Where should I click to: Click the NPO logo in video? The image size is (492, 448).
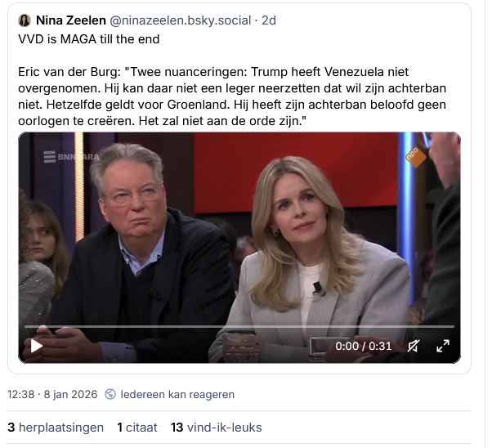tap(415, 156)
